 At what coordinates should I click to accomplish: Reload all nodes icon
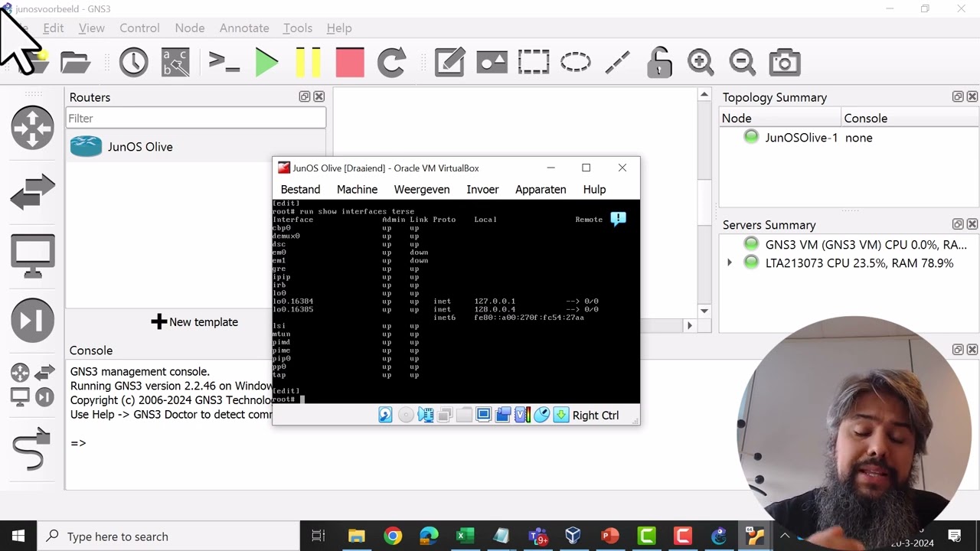[392, 62]
